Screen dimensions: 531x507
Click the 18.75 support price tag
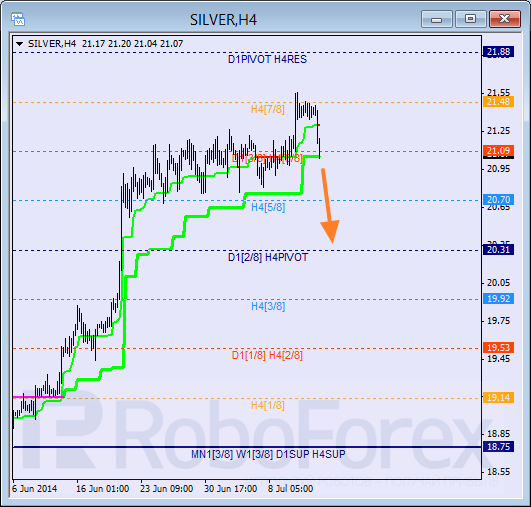[498, 447]
